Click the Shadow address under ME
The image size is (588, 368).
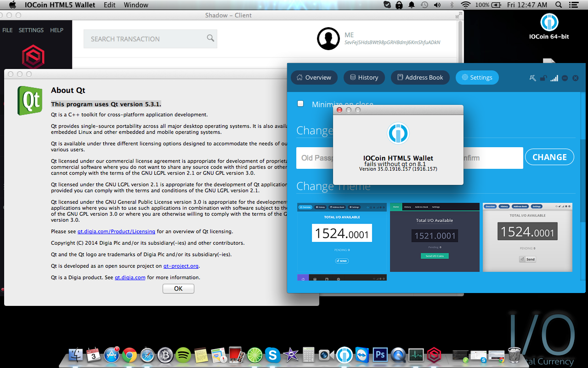[x=392, y=42]
